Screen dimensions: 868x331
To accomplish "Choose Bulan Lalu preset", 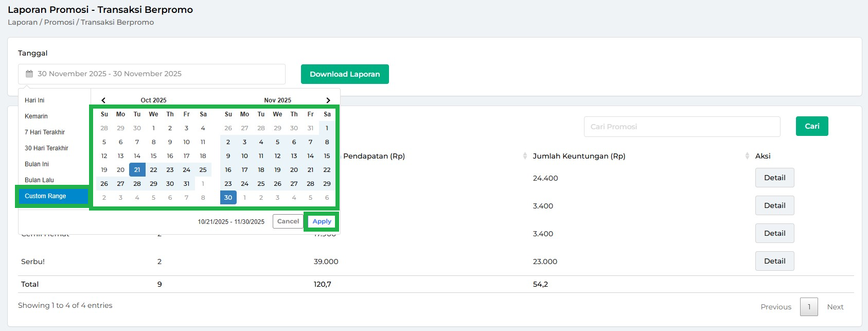I will click(x=39, y=180).
